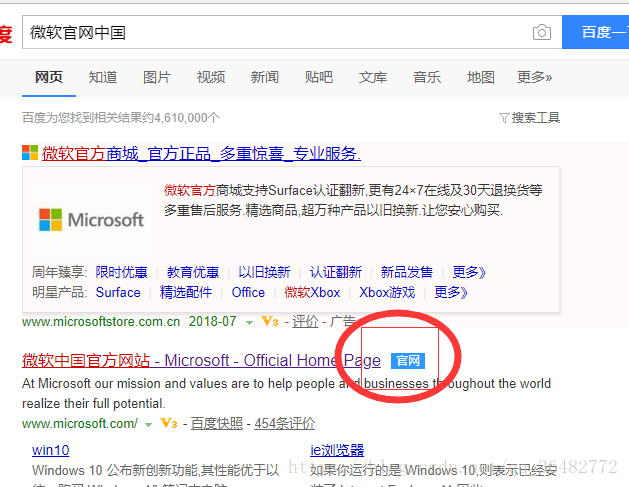Click the camera image search icon
629x487 pixels.
(542, 32)
